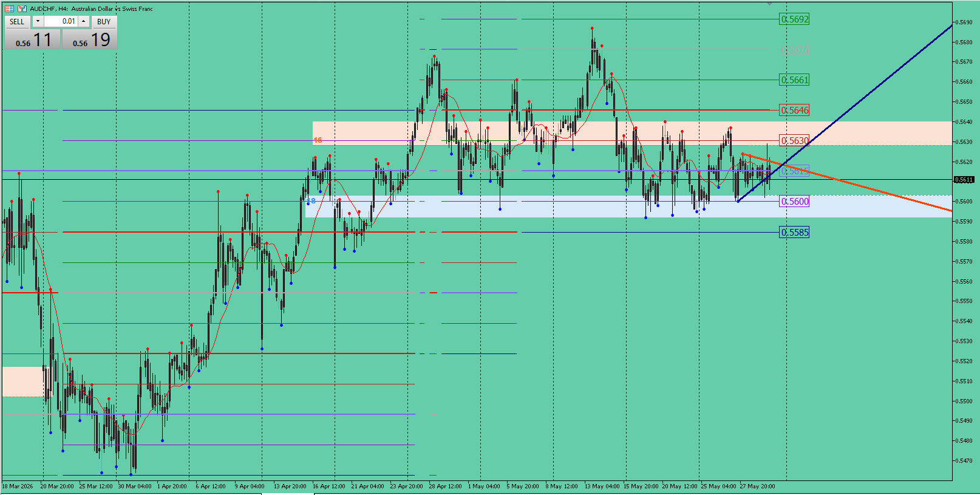The image size is (980, 495).
Task: Click the 28 Apr 12:00 time label
Action: (445, 486)
